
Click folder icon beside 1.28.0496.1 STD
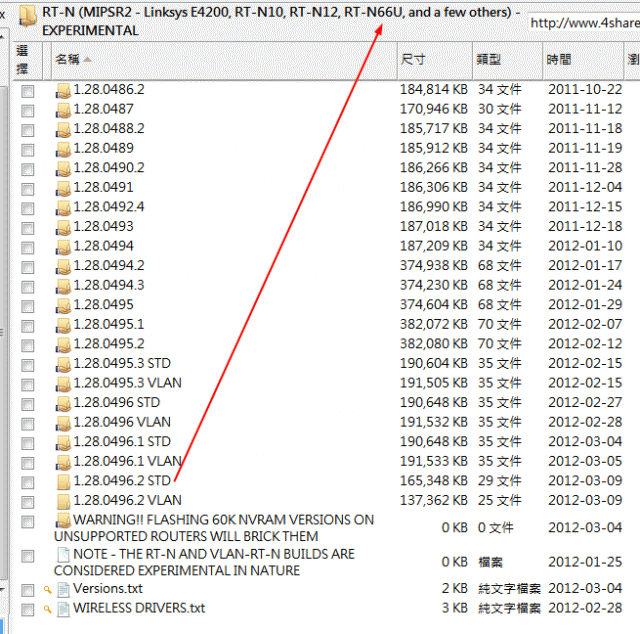tap(63, 443)
